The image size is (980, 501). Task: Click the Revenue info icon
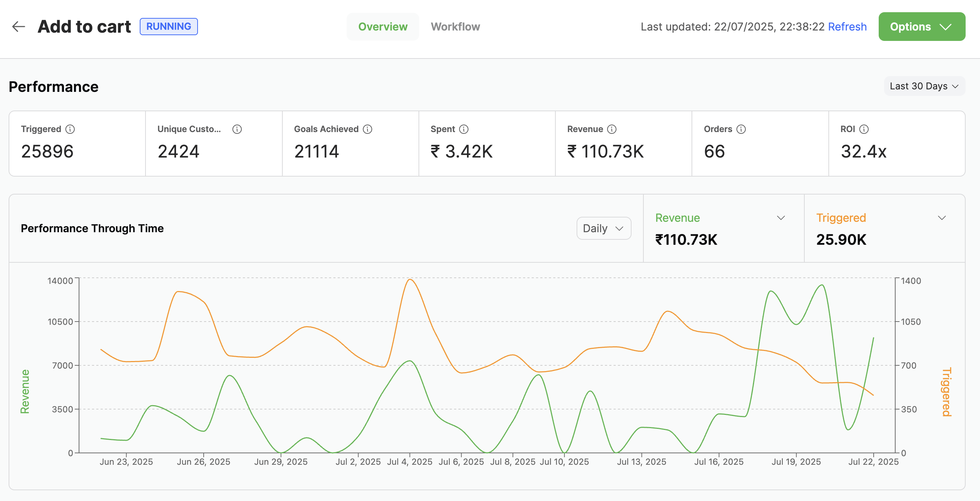point(612,129)
